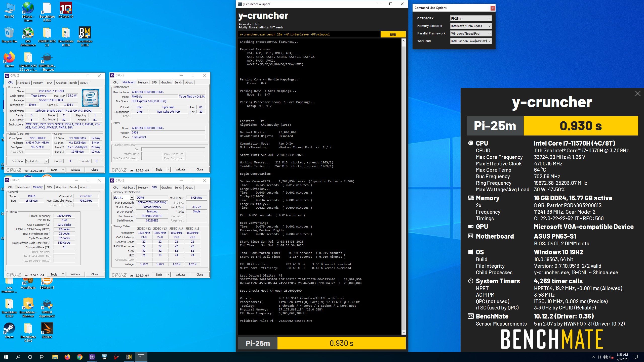Click the y-cruncher command line field

coord(309,34)
